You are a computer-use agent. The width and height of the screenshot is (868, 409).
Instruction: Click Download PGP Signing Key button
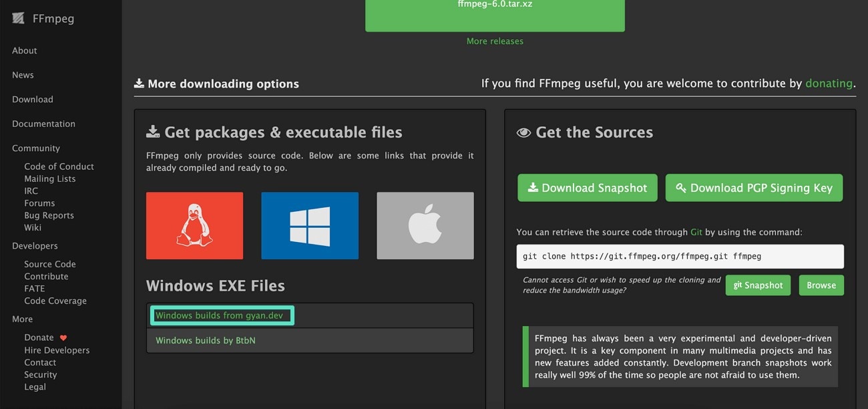pyautogui.click(x=754, y=188)
